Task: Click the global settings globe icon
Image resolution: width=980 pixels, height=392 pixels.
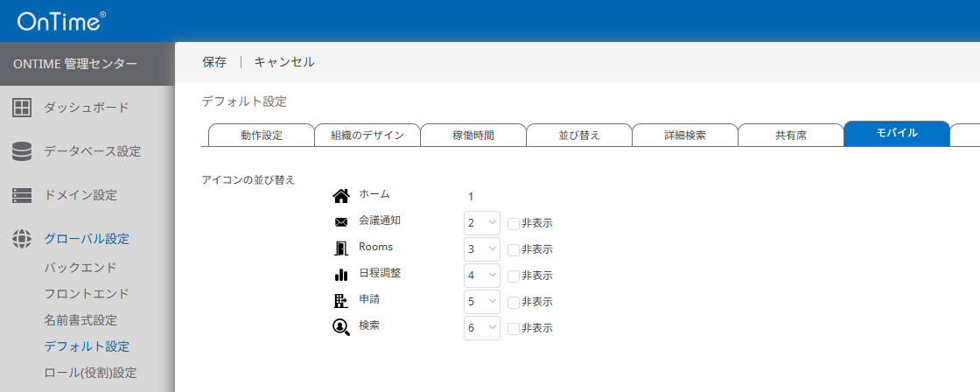Action: (22, 239)
